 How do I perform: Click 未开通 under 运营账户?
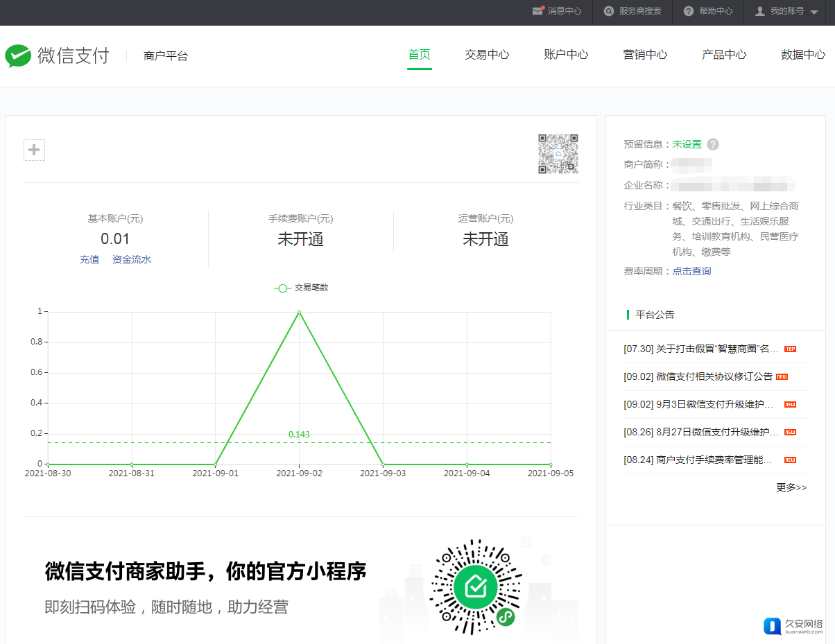pyautogui.click(x=486, y=240)
